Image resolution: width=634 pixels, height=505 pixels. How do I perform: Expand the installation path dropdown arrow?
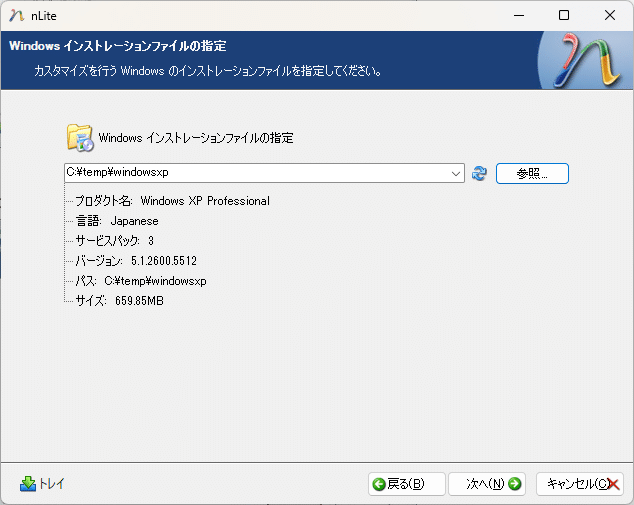[x=456, y=173]
